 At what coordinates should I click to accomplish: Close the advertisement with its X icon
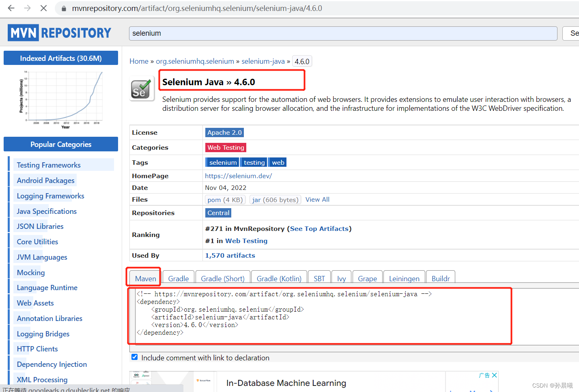[494, 375]
